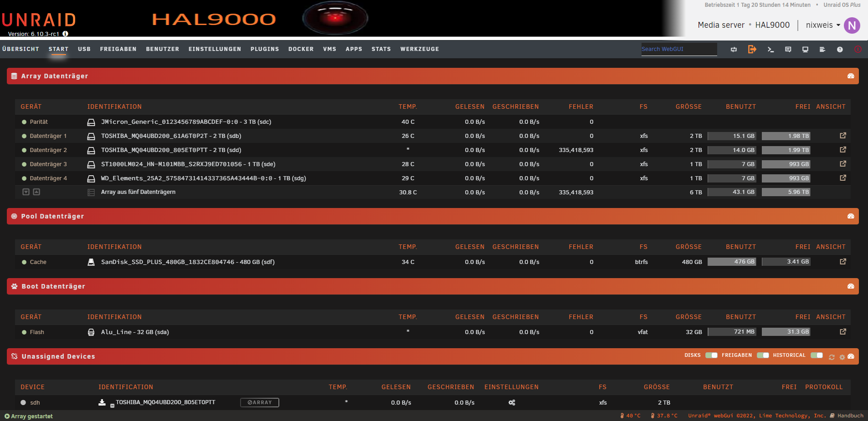Click the version info icon next to 6.10.3-rc1

coord(66,34)
